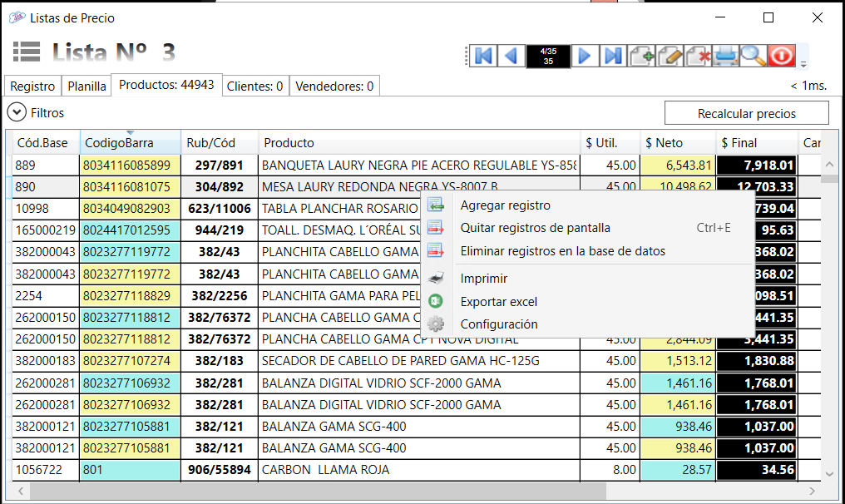The image size is (845, 504).
Task: Open search with the magnifying glass icon
Action: [754, 56]
